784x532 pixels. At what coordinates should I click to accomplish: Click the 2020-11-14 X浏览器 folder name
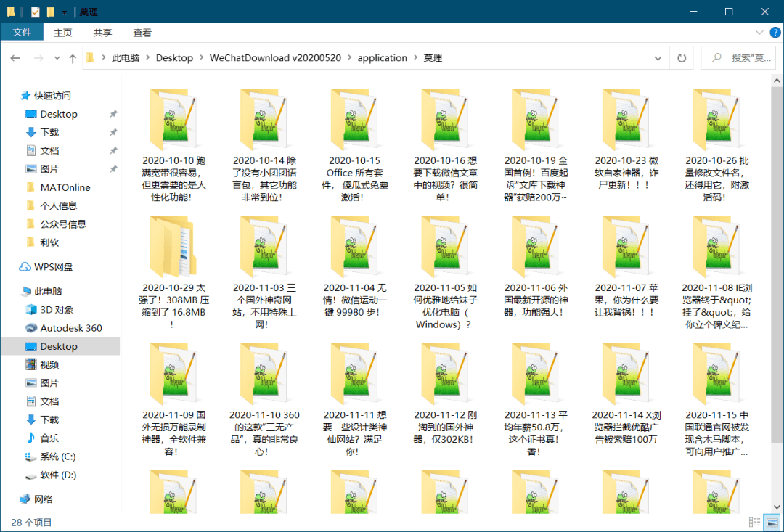[626, 427]
